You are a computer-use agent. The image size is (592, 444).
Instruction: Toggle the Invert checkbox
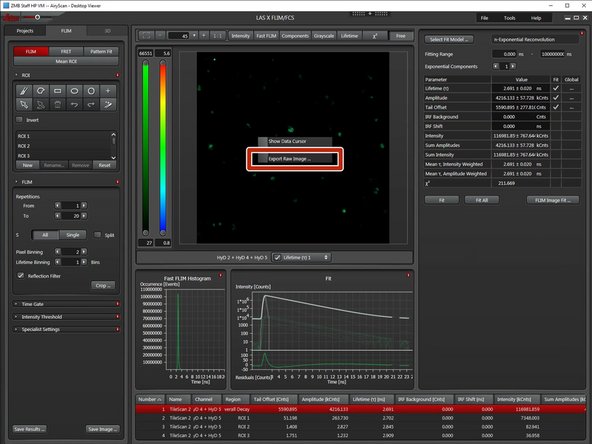coord(19,120)
